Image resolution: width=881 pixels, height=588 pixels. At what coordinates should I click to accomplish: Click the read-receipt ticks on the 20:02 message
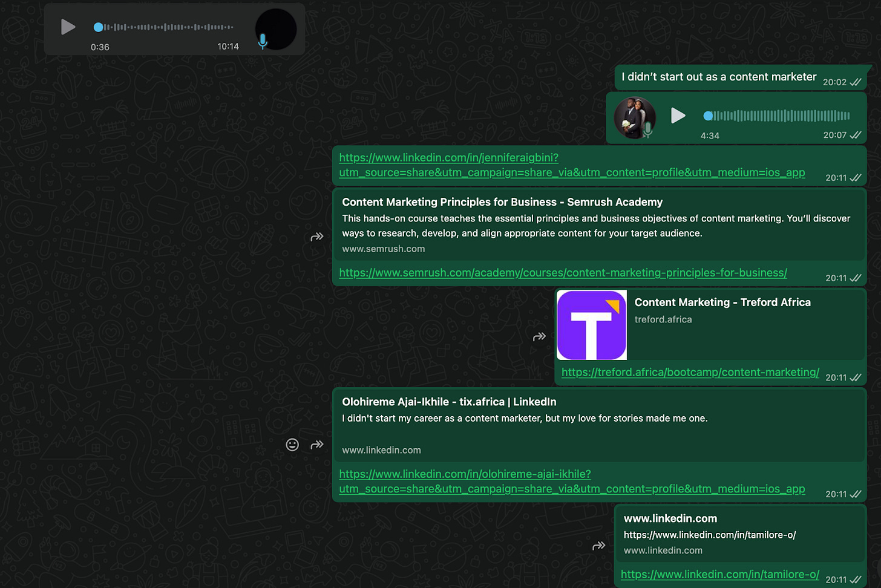(x=856, y=82)
